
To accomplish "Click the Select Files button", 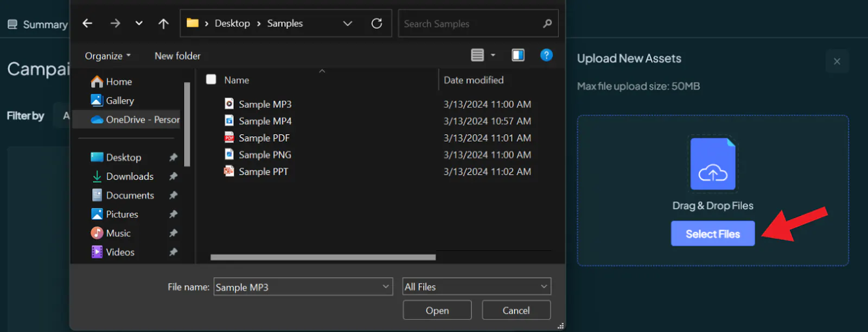I will (713, 234).
